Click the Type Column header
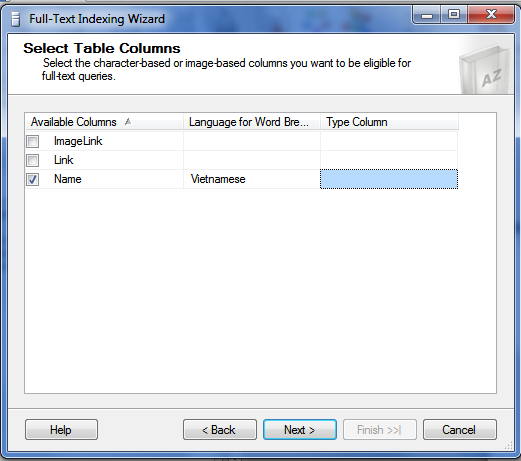521x461 pixels. (389, 122)
